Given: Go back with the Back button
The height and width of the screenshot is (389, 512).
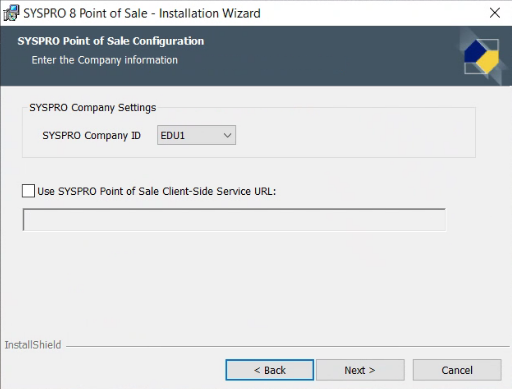Looking at the screenshot, I should pos(270,370).
